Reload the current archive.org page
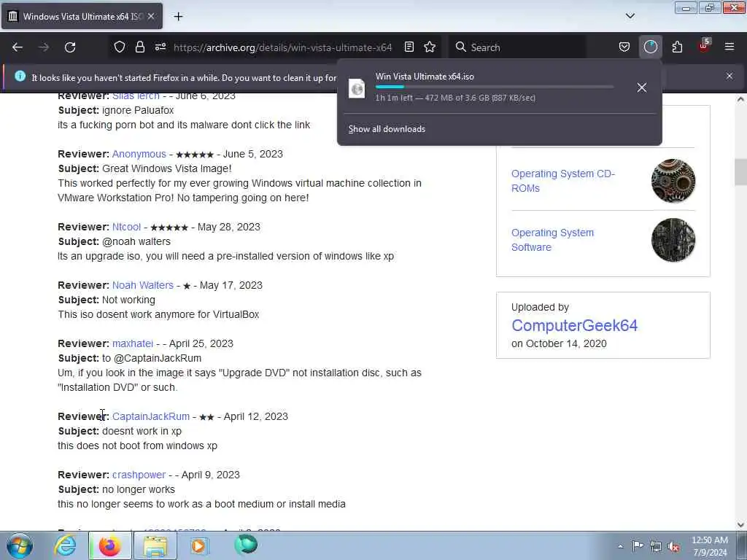 click(70, 47)
